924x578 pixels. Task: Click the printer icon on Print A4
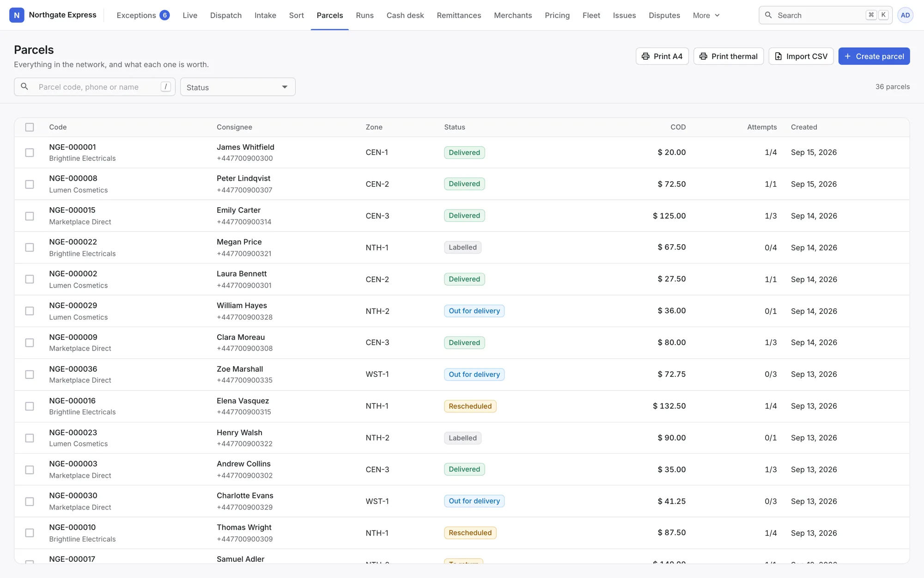pos(645,56)
